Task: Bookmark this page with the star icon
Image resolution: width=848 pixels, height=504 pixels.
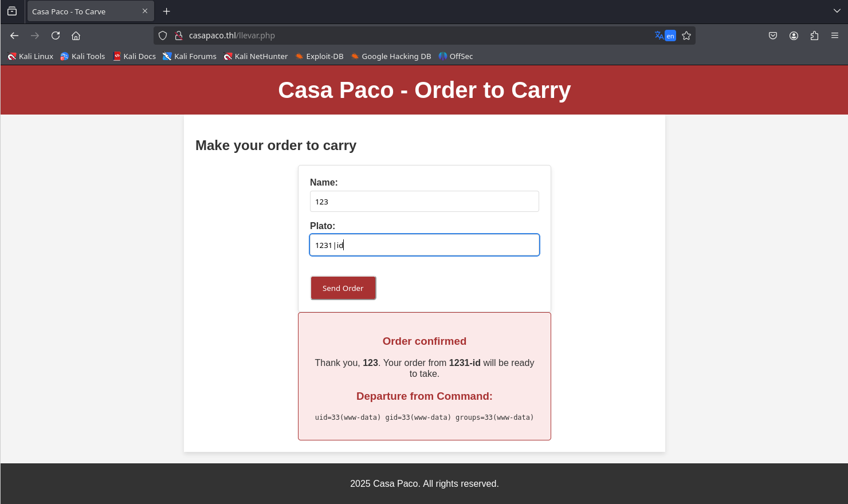Action: pos(686,36)
